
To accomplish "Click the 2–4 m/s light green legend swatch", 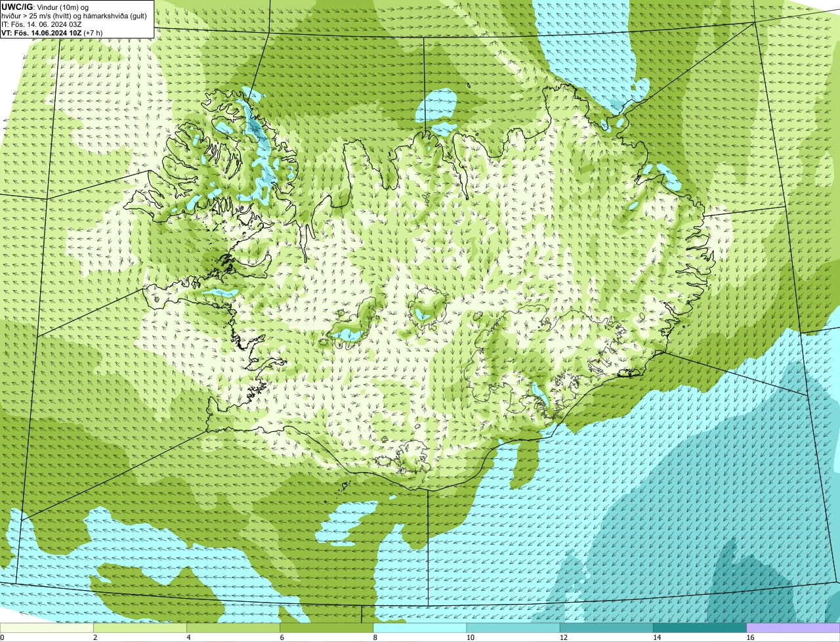I will click(x=140, y=628).
